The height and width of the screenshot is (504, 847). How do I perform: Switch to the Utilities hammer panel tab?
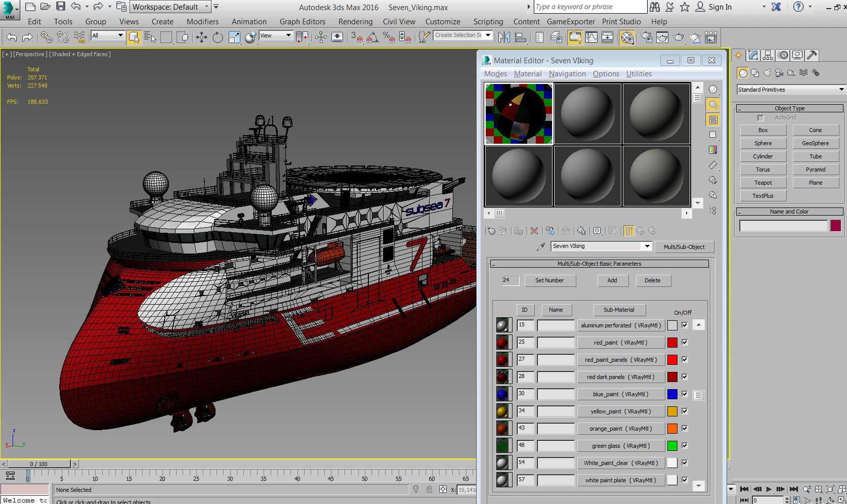coord(812,55)
